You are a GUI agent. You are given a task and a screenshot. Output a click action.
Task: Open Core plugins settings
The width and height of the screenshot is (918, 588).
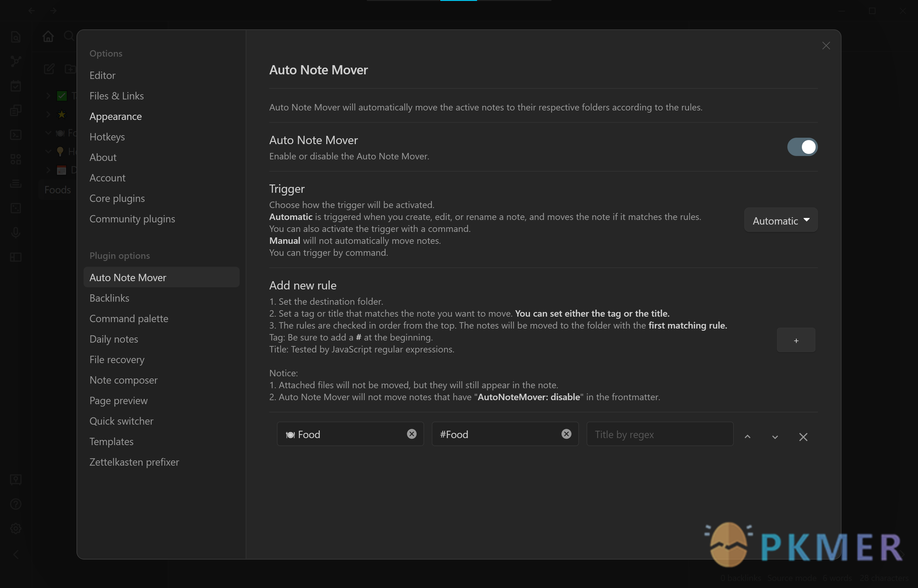[117, 199]
